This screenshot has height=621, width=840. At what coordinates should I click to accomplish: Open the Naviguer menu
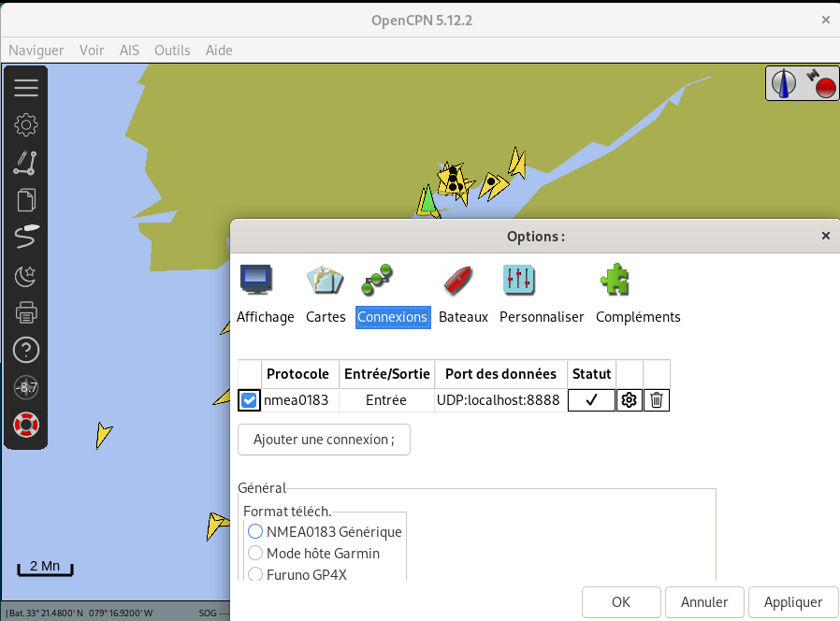(36, 51)
